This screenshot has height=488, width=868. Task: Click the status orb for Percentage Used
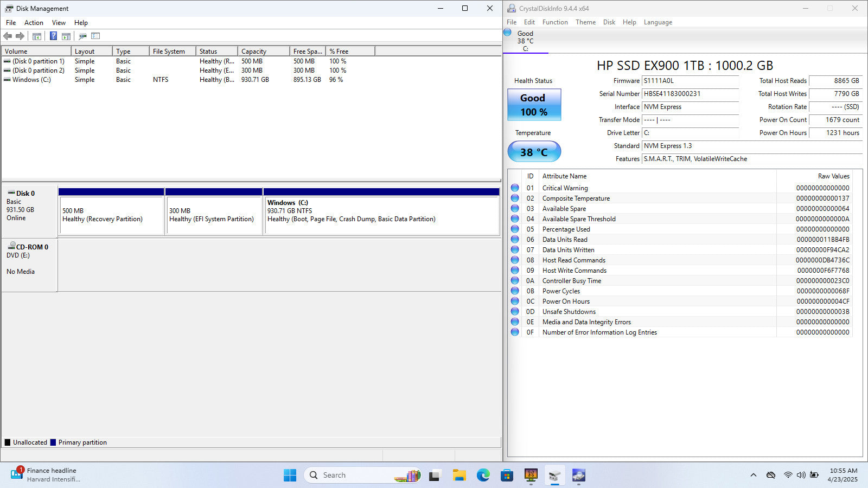(x=515, y=229)
